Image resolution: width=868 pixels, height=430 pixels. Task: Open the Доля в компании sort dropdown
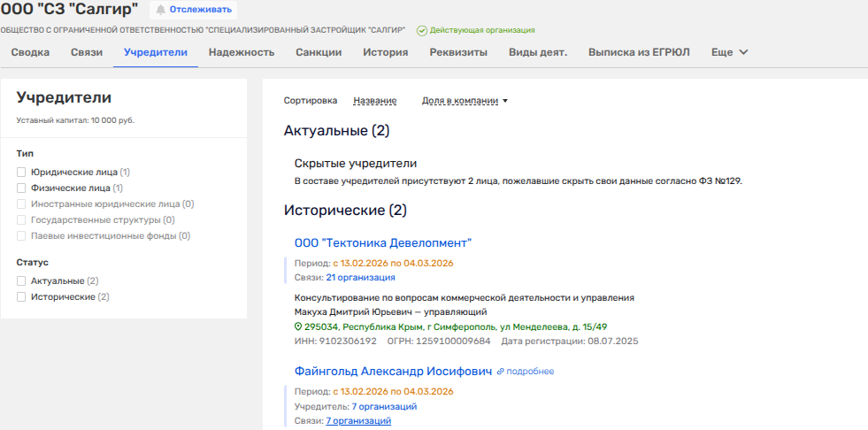[x=465, y=101]
